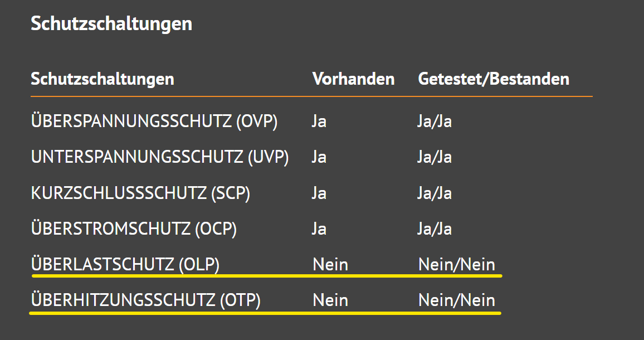Click the Vorhanden value Ja for UVP

click(x=319, y=157)
